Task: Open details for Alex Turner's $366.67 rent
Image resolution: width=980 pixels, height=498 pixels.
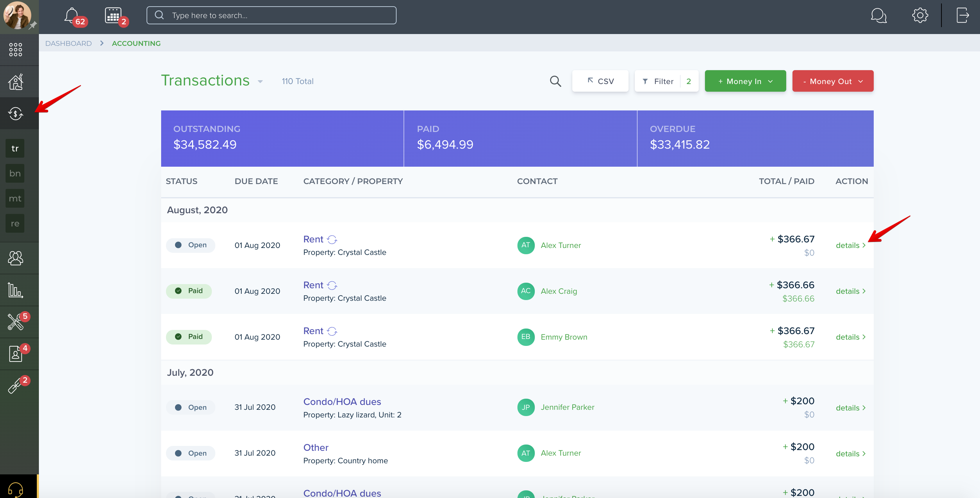Action: click(x=850, y=246)
